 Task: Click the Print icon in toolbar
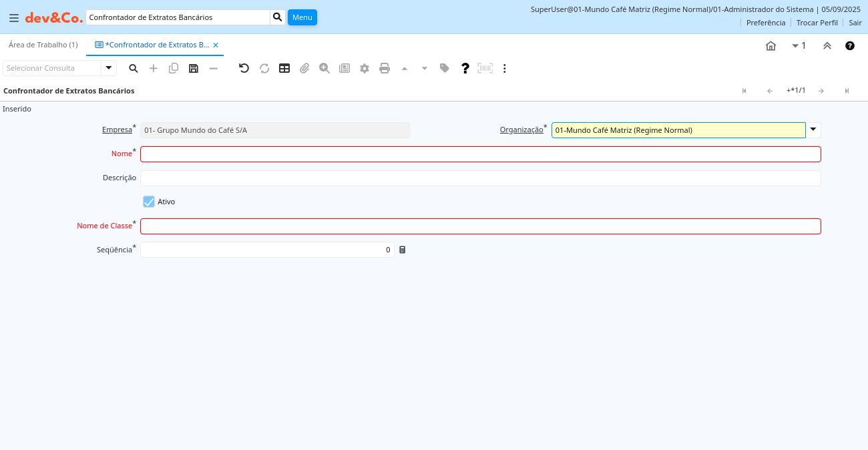click(385, 68)
